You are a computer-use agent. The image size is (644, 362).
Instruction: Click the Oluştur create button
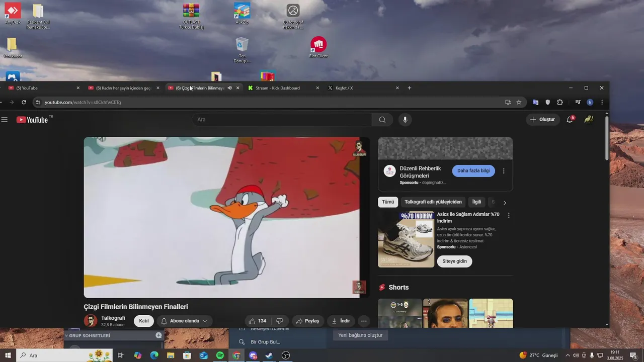pos(543,120)
